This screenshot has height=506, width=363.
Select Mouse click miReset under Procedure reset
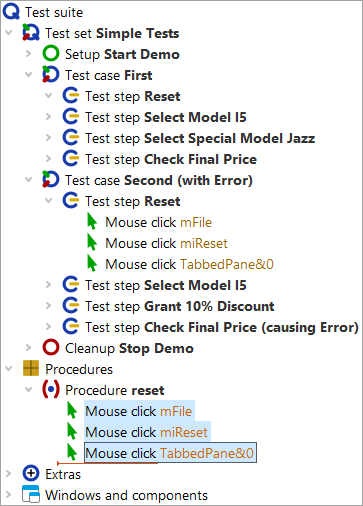click(x=147, y=432)
